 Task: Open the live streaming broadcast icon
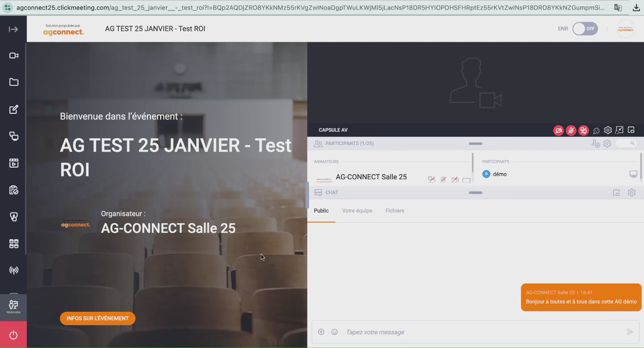14,270
